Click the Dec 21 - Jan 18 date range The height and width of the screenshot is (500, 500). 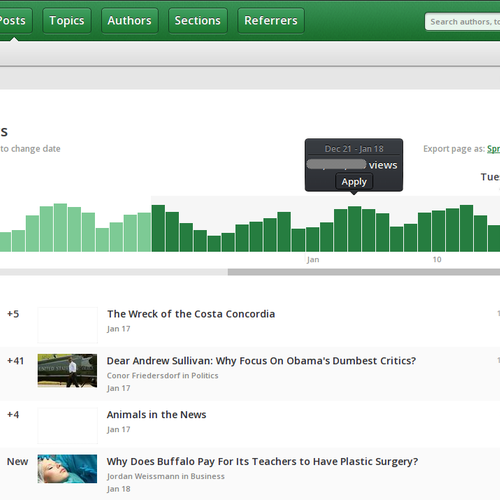tap(354, 149)
